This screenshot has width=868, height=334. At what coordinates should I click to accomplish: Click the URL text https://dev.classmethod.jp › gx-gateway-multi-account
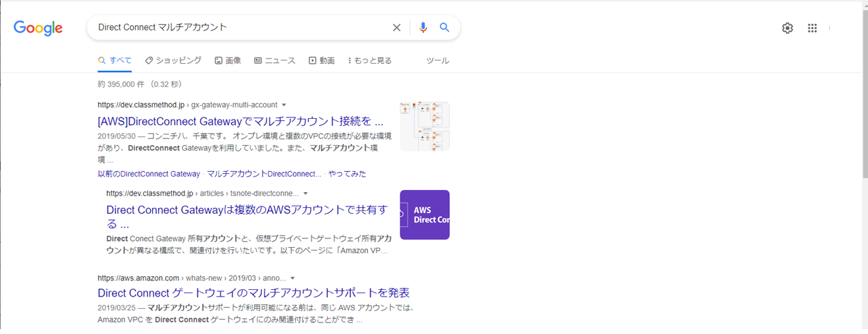click(187, 105)
